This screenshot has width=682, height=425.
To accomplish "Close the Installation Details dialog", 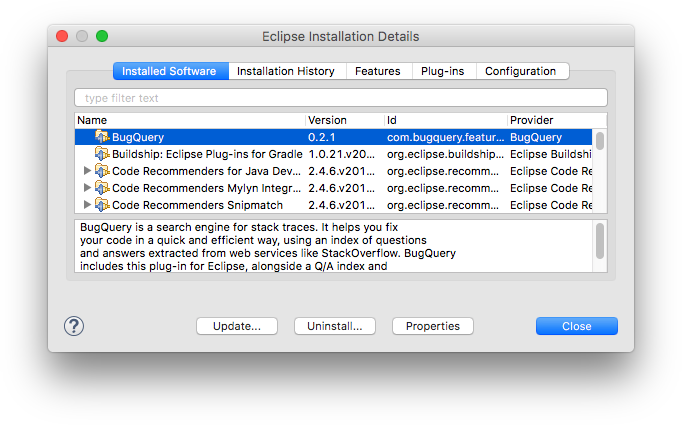I will pos(576,326).
